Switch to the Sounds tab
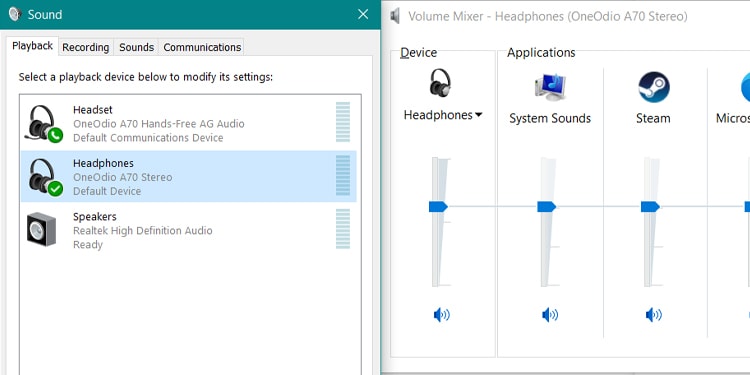Viewport: 750px width, 375px height. coord(136,47)
